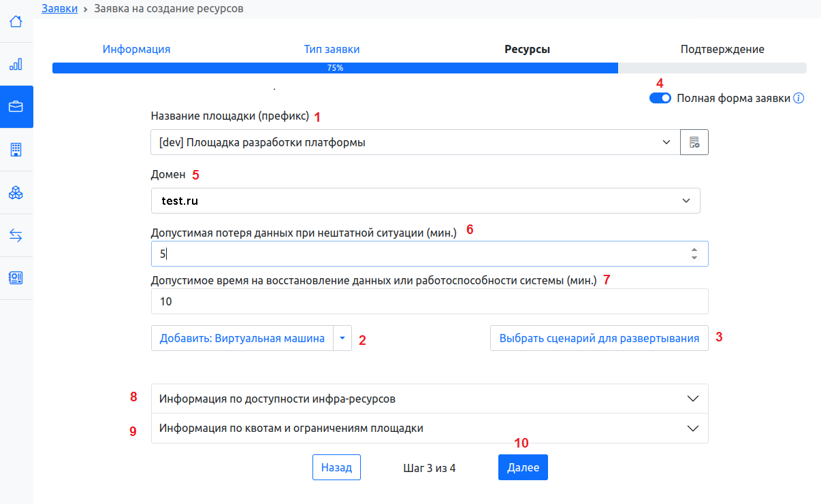Click the Заявки breadcrumb link
This screenshot has width=821, height=504.
59,9
